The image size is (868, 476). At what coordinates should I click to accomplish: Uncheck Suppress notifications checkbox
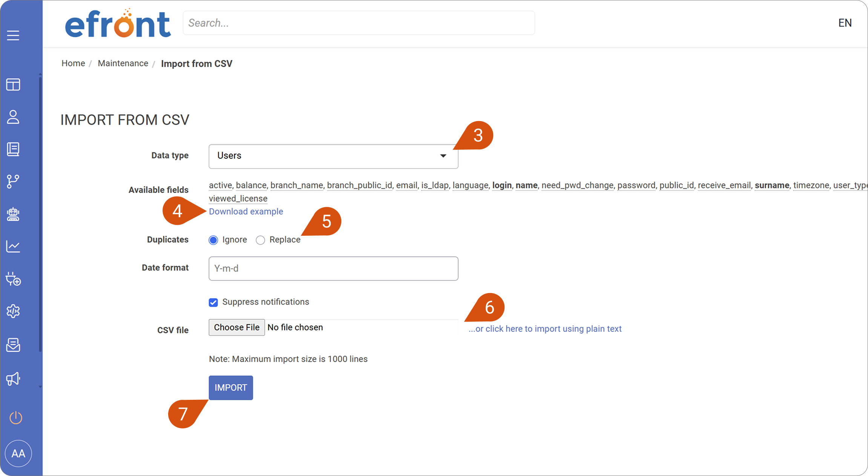pos(213,302)
